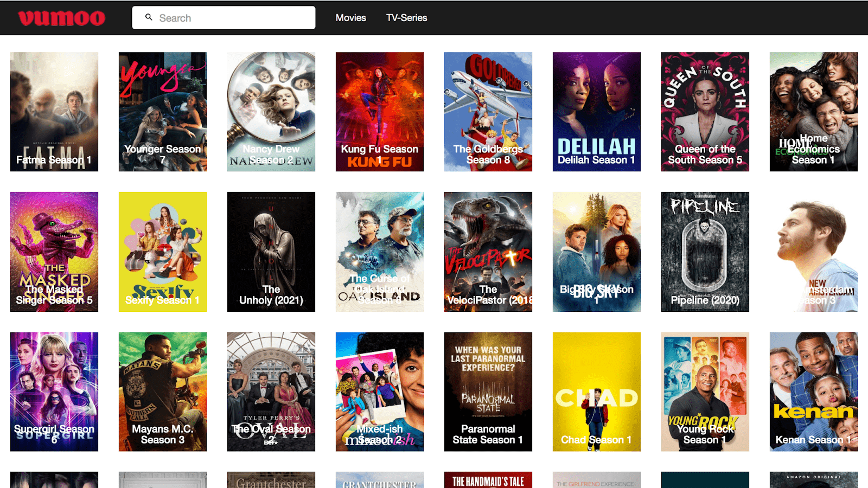Image resolution: width=868 pixels, height=488 pixels.
Task: Open The VelociPastor movie poster
Action: point(488,252)
